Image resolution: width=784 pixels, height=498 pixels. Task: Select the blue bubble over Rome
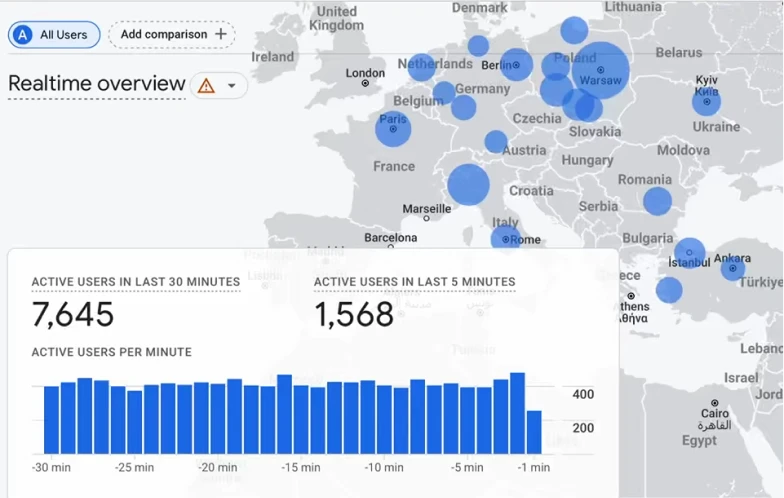pos(506,238)
